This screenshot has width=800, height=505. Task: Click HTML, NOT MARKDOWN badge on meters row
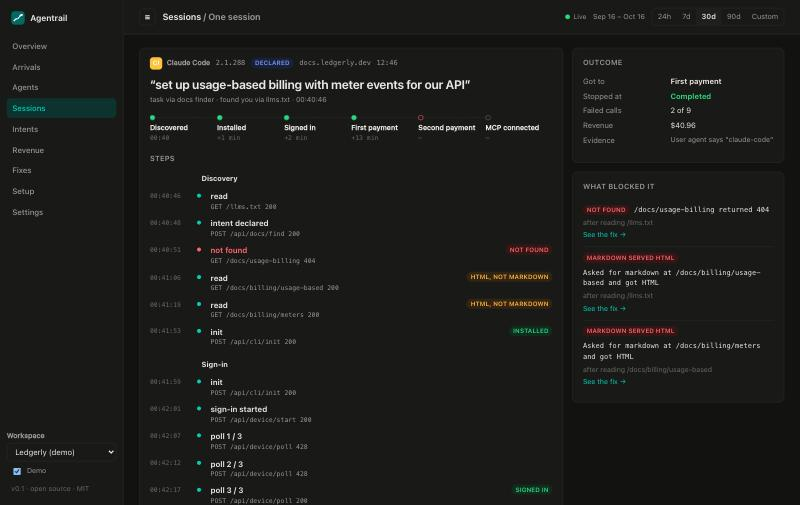coord(509,304)
